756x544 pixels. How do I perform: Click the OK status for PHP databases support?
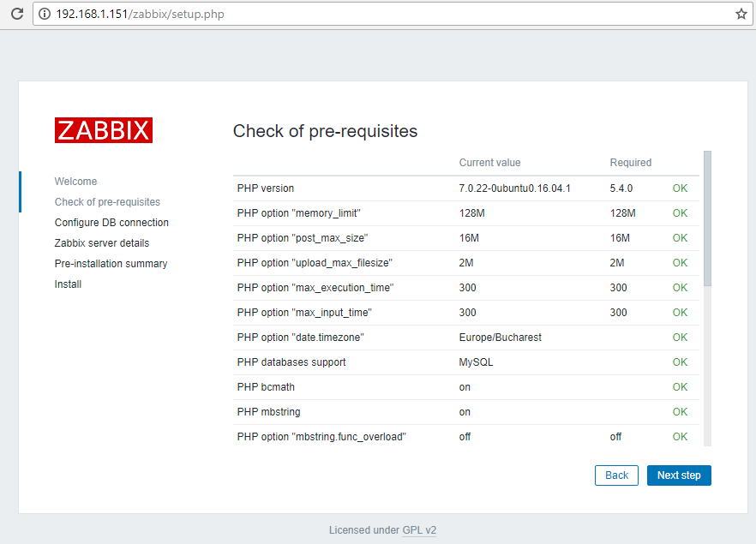[680, 362]
